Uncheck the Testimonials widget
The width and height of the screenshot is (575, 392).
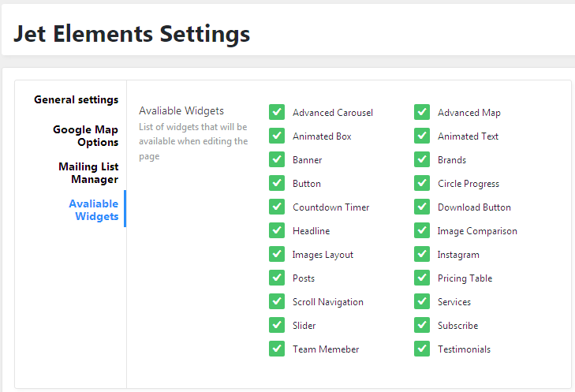click(422, 349)
